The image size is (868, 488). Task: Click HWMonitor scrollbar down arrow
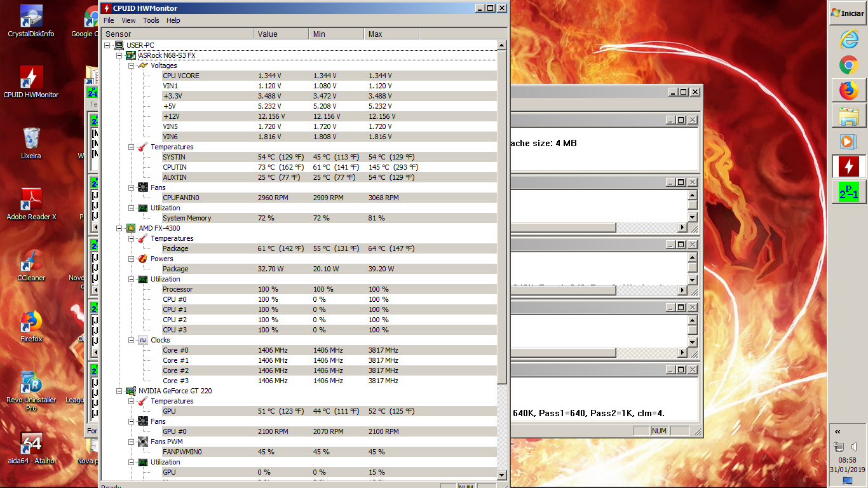(501, 475)
